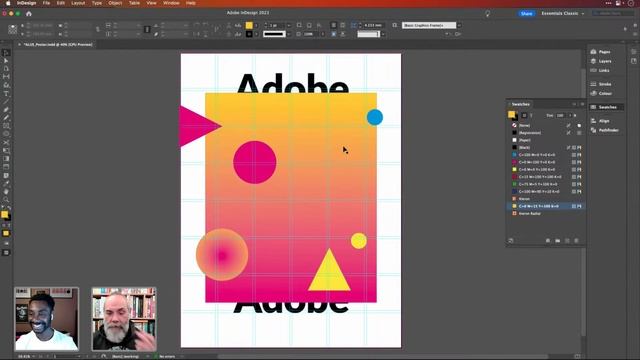Select the Pen tool
Viewport: 640px width, 360px height.
pyautogui.click(x=6, y=110)
